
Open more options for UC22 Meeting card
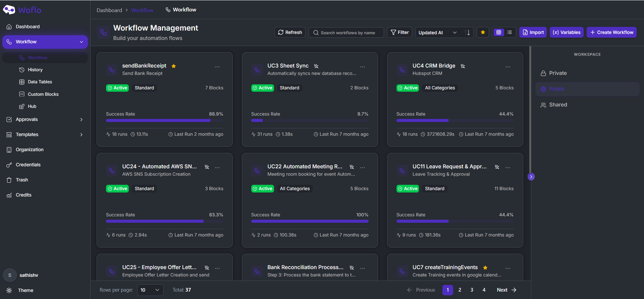[x=363, y=167]
